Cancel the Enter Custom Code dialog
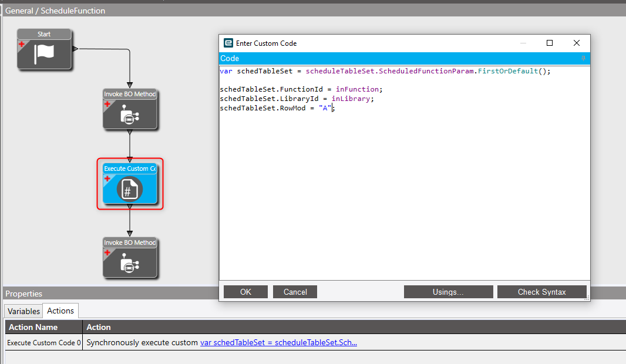This screenshot has height=364, width=626. [295, 292]
